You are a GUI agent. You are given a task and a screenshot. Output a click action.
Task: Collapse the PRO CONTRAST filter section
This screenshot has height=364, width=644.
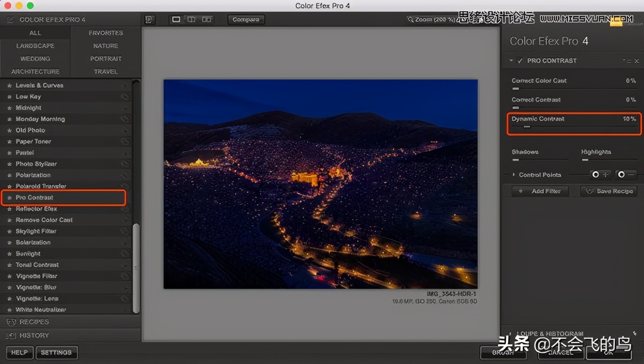pos(510,61)
